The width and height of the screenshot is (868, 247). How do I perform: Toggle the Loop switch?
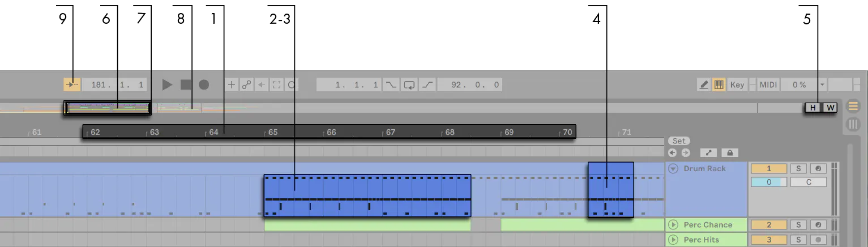[409, 85]
